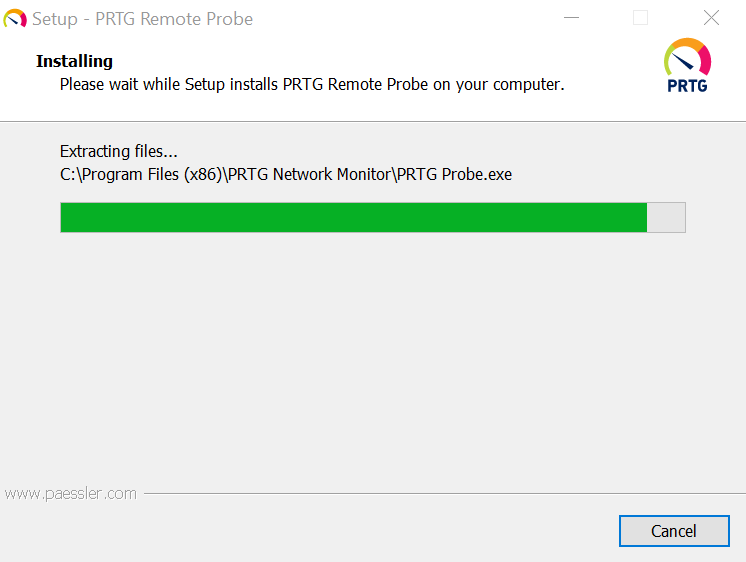This screenshot has height=562, width=746.
Task: Cancel the installation
Action: tap(673, 531)
